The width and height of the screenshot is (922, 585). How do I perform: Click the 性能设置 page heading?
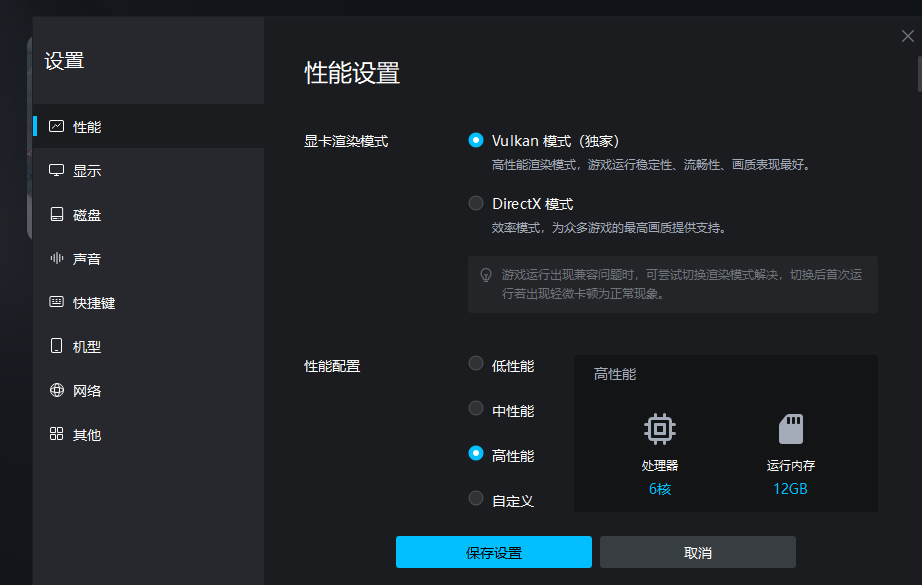[352, 73]
